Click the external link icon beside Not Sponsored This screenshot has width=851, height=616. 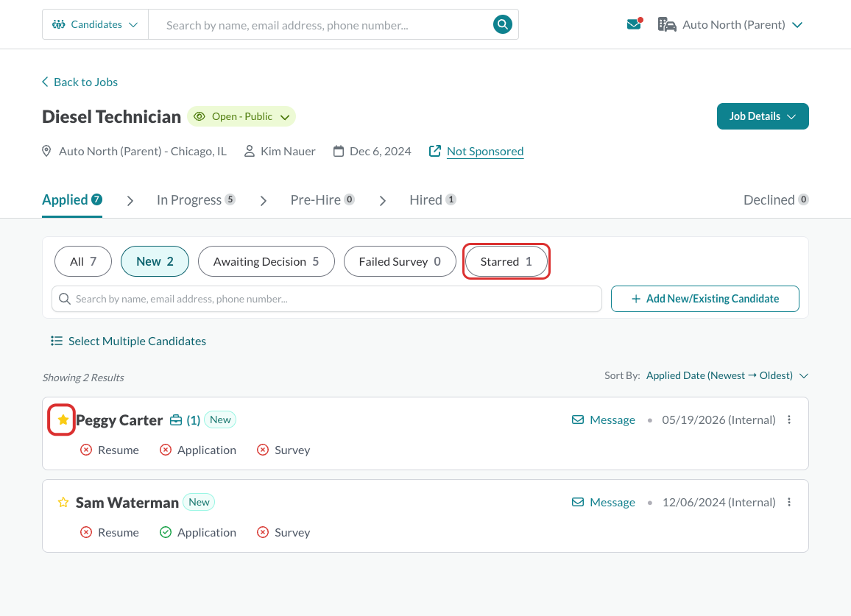(x=435, y=151)
